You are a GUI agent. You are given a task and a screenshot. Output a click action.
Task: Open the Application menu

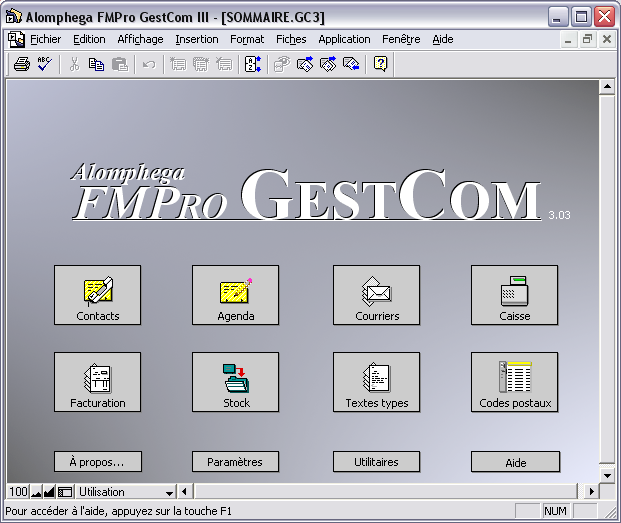[x=344, y=39]
